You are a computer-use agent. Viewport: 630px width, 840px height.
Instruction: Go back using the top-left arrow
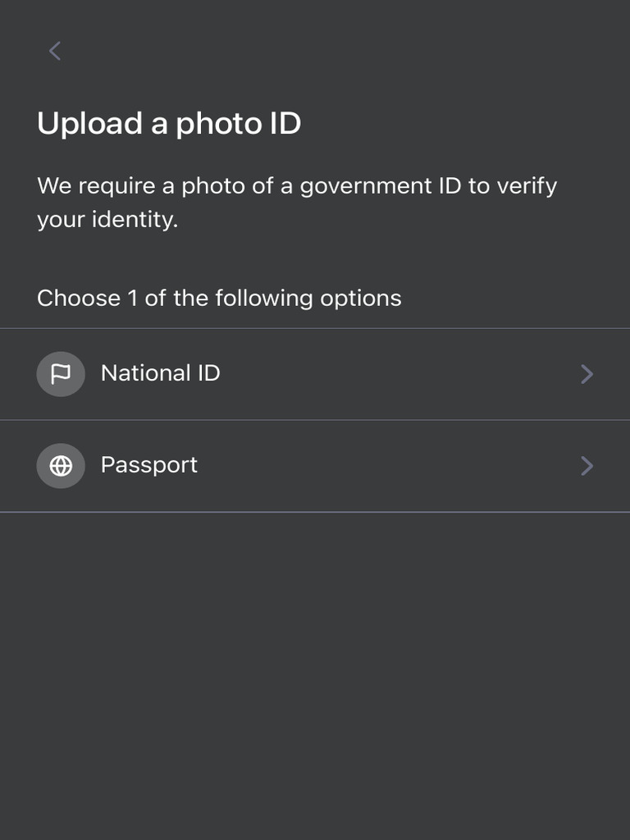point(55,51)
